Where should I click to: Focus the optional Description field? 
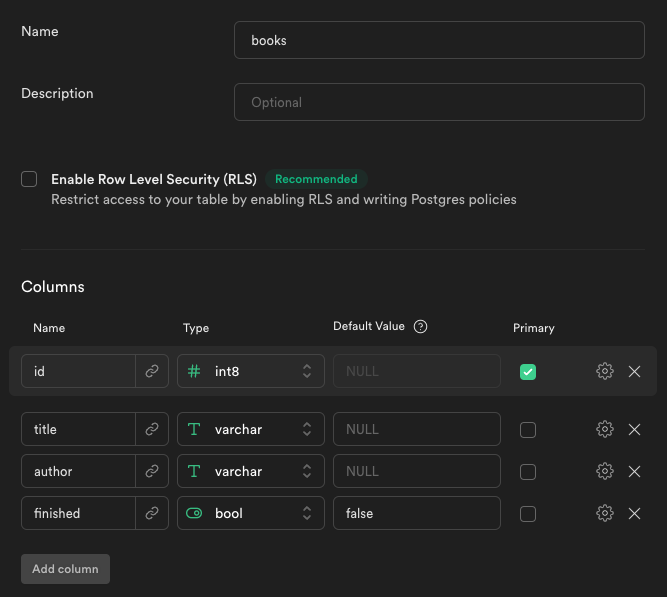(x=439, y=102)
